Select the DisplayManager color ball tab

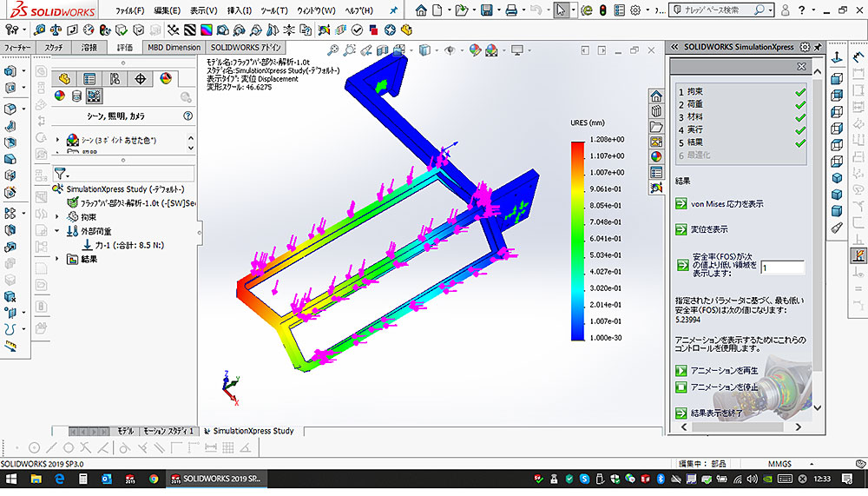166,79
